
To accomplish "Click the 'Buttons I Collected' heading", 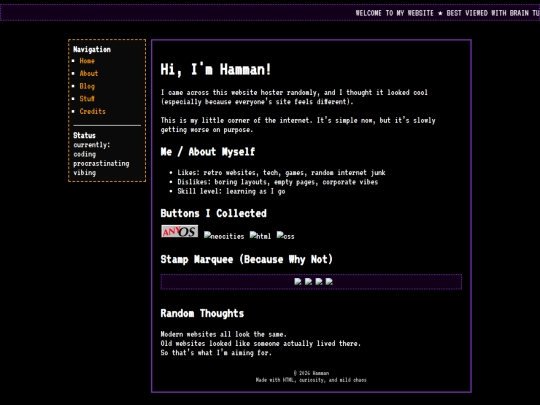I will pos(214,213).
